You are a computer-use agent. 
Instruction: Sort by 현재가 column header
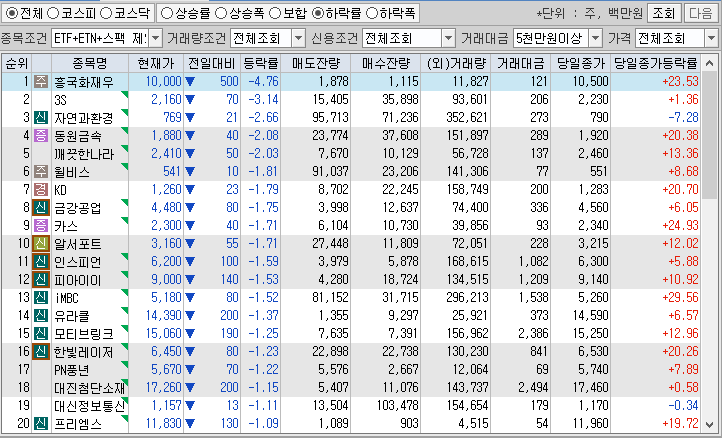pos(156,64)
